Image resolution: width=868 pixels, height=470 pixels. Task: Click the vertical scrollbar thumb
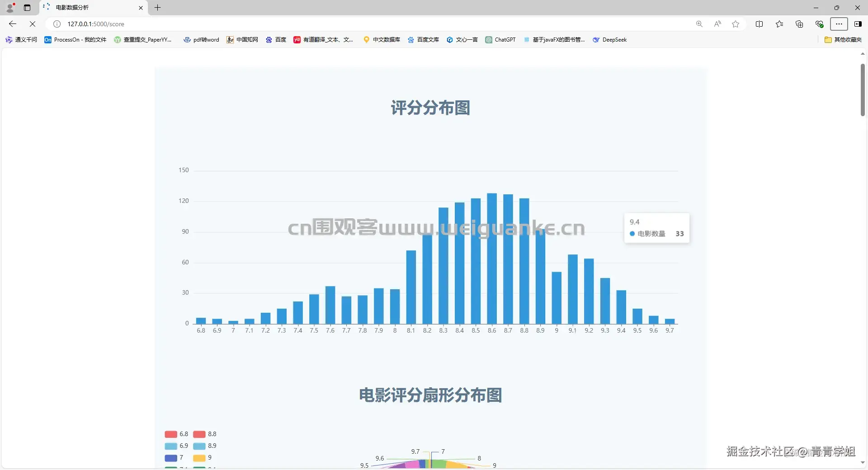pyautogui.click(x=863, y=90)
